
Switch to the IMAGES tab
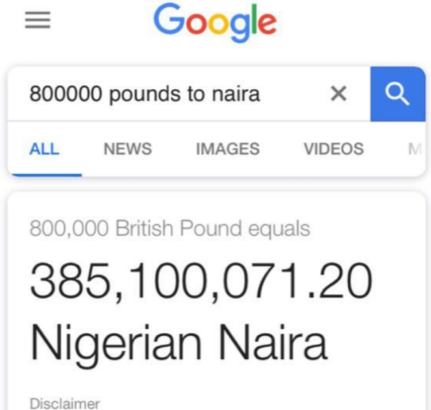coord(228,149)
